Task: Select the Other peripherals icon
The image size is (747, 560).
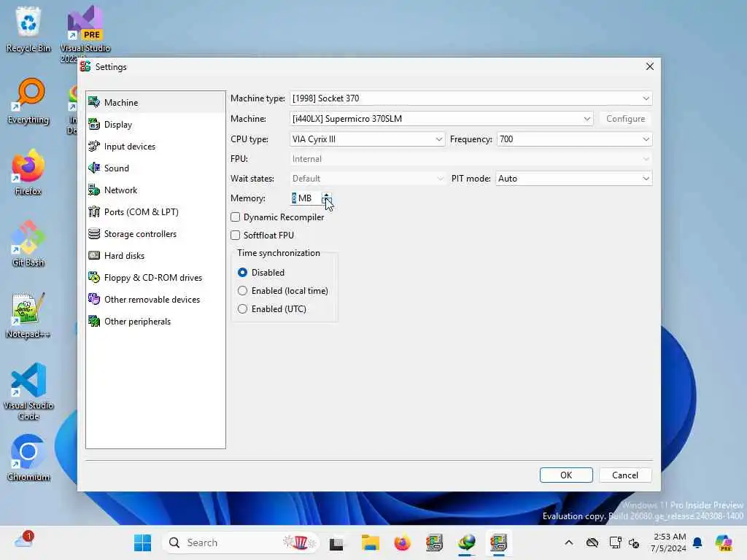Action: click(94, 322)
